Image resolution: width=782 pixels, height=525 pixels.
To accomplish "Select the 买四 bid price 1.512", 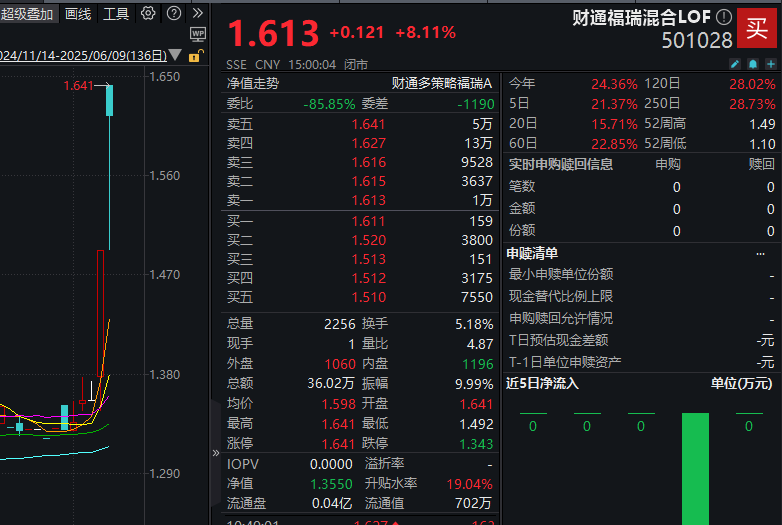I will (x=368, y=278).
